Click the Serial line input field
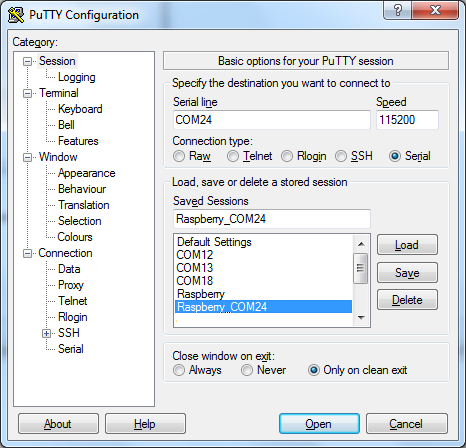Viewport: 466px width, 448px height. [272, 120]
